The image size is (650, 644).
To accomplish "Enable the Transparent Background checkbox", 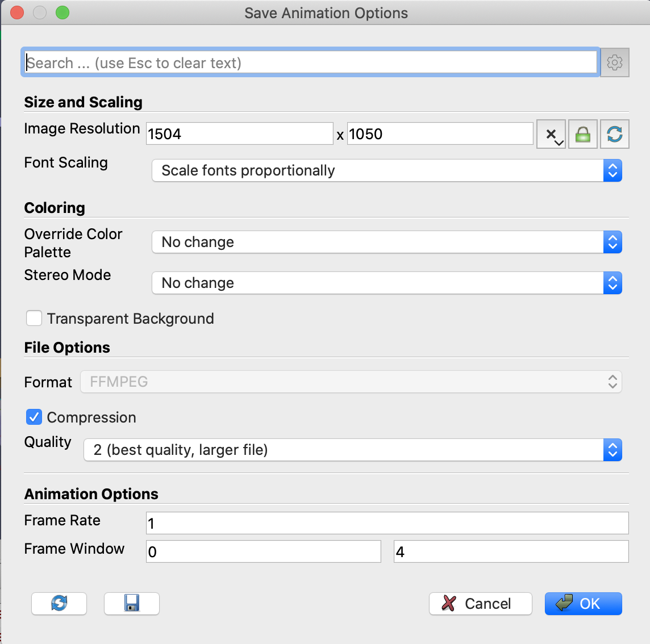I will [x=34, y=319].
